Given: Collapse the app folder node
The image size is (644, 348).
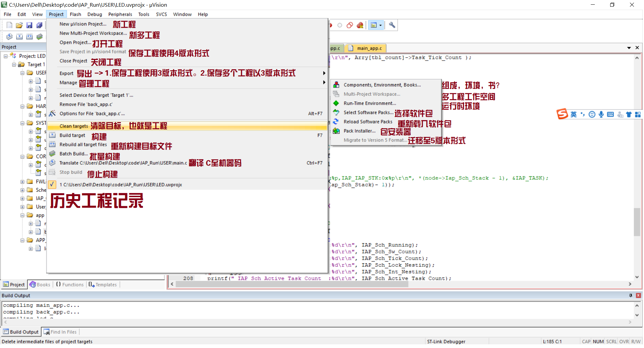Looking at the screenshot, I should (22, 215).
